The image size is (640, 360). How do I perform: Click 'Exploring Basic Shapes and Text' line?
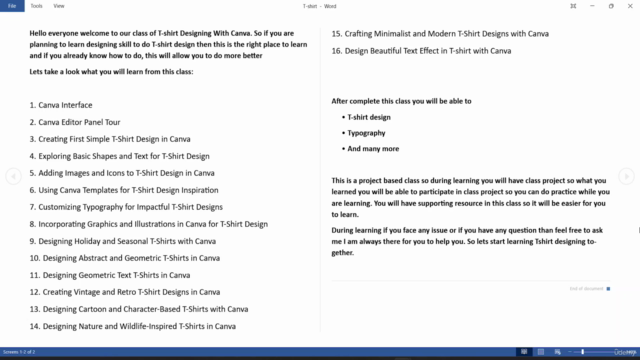[x=119, y=156]
